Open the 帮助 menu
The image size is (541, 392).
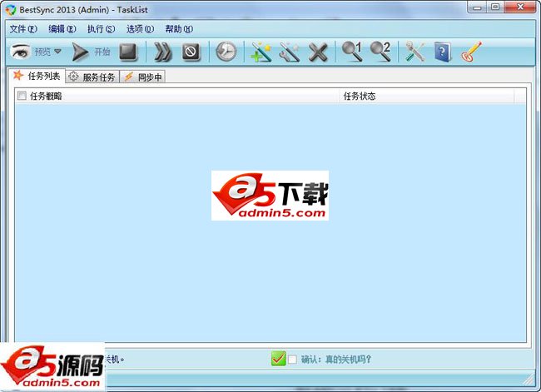pyautogui.click(x=179, y=29)
